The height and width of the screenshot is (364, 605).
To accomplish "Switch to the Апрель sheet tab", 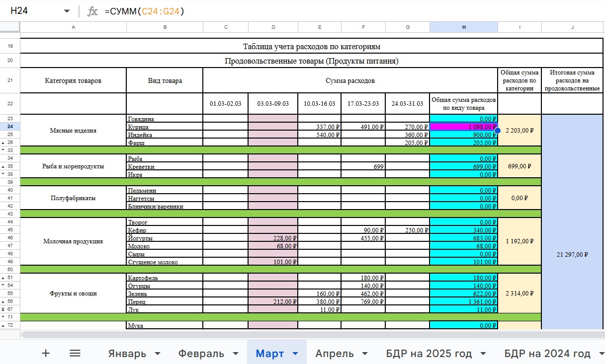I will pos(335,354).
